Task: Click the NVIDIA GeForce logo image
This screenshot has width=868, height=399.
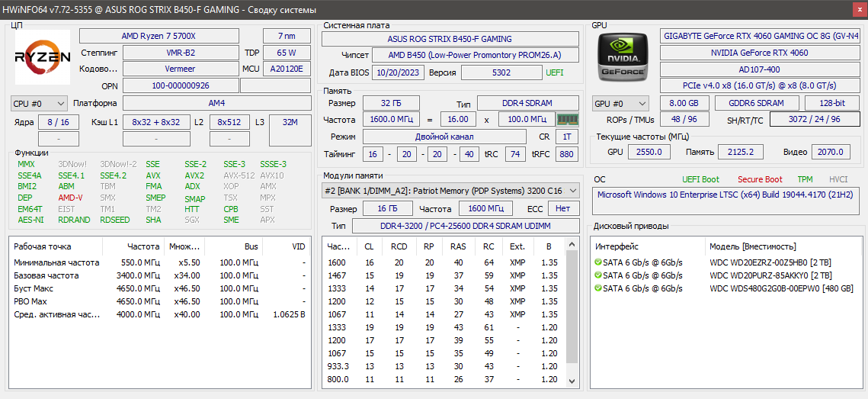Action: coord(624,56)
